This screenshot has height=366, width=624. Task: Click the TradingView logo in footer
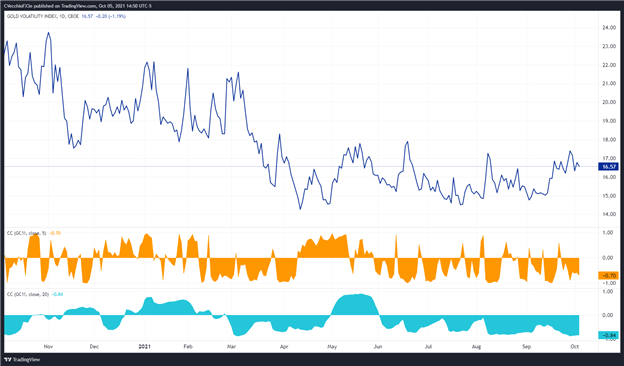(x=15, y=360)
